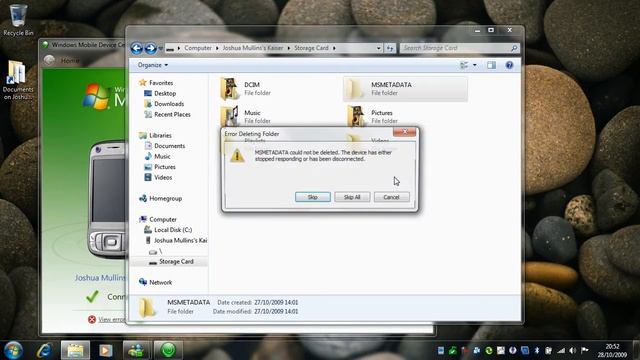Switch to Windows Explorer taskbar button

[x=76, y=350]
